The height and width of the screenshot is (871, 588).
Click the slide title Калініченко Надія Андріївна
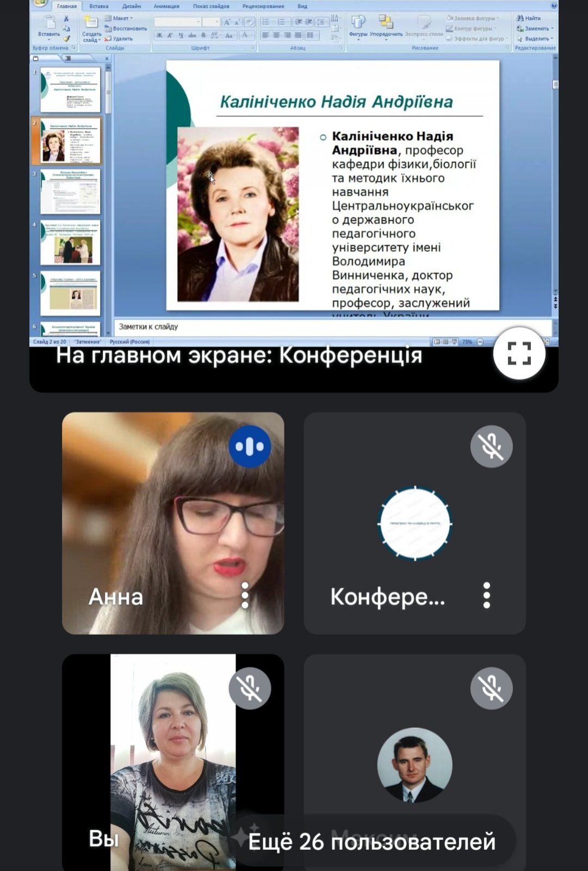tap(336, 102)
